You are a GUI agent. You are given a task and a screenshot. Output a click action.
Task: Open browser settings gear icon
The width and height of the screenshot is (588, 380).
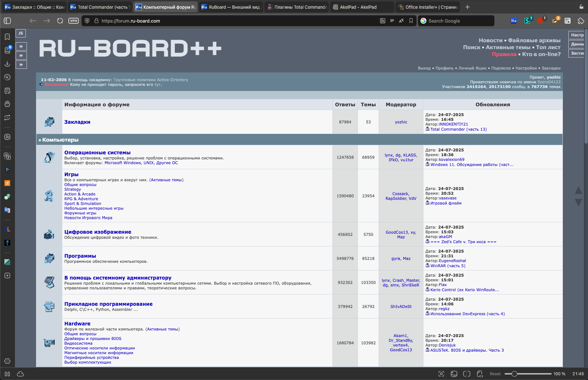(7, 361)
